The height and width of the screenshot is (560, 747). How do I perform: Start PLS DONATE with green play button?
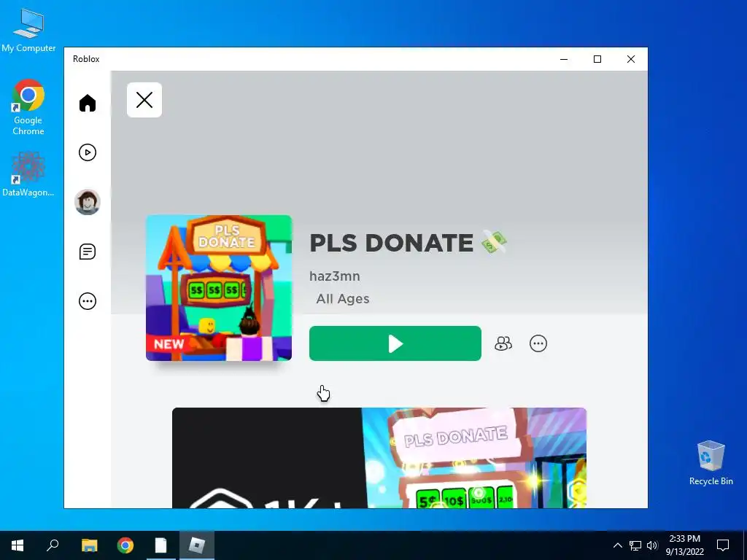(x=395, y=343)
